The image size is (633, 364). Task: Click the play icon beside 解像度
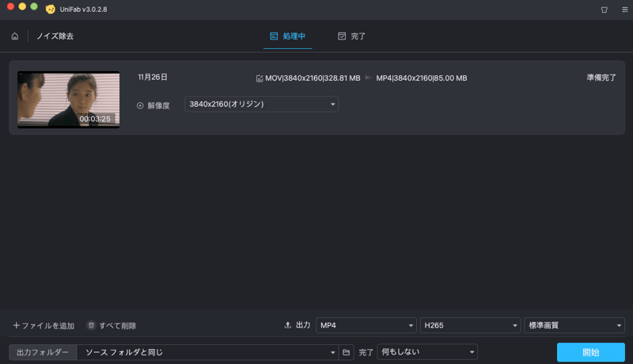click(140, 106)
